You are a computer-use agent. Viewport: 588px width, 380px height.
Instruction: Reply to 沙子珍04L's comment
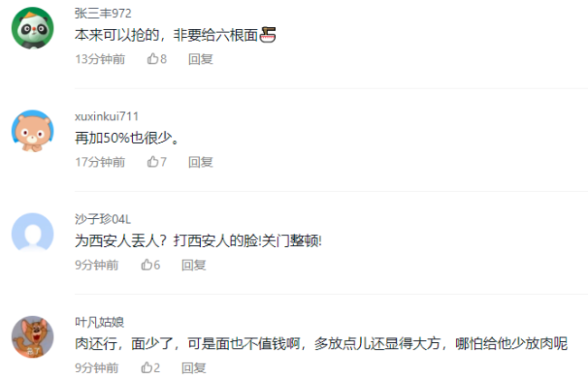[x=194, y=265]
